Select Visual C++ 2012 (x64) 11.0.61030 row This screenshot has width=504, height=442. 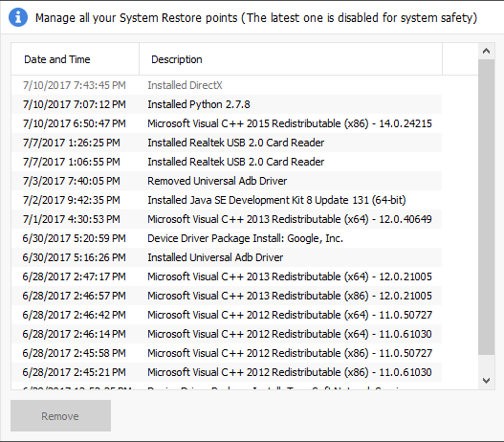coord(227,334)
